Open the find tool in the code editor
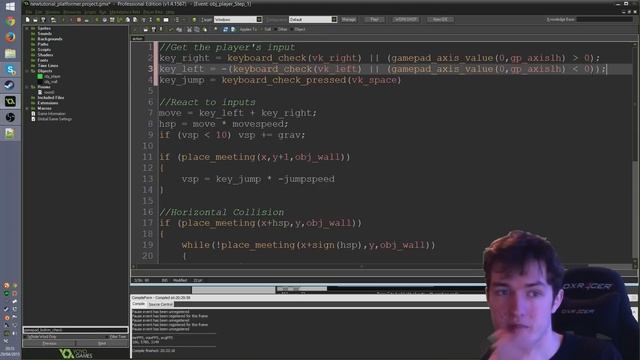Image resolution: width=640 pixels, height=360 pixels. (x=216, y=29)
